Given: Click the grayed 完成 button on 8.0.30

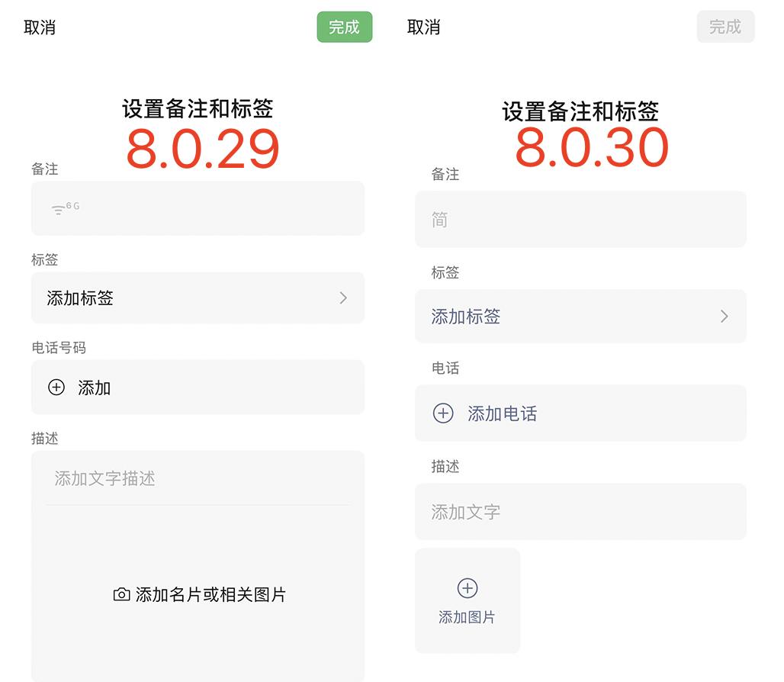Looking at the screenshot, I should click(x=725, y=27).
